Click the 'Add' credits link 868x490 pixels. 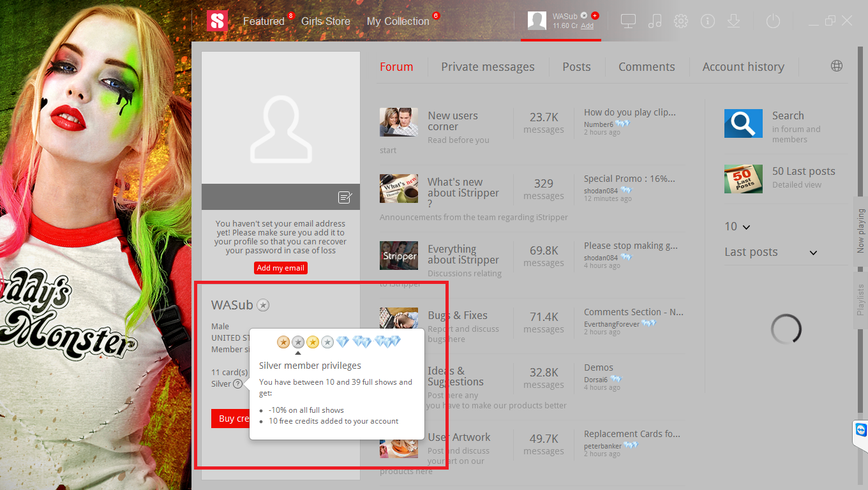[587, 26]
